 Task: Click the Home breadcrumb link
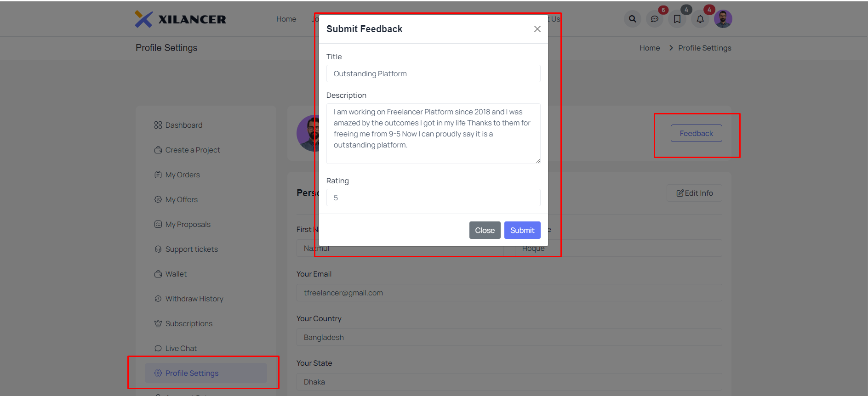[650, 48]
